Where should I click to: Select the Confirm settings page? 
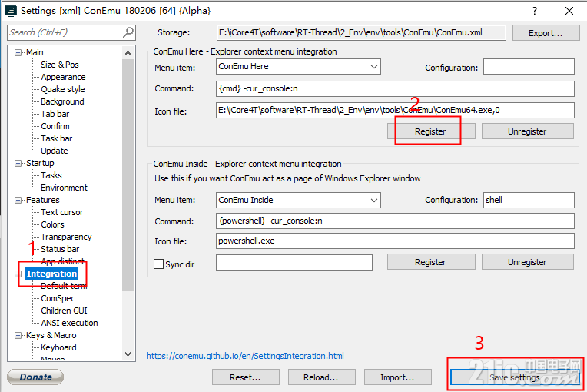[x=55, y=126]
